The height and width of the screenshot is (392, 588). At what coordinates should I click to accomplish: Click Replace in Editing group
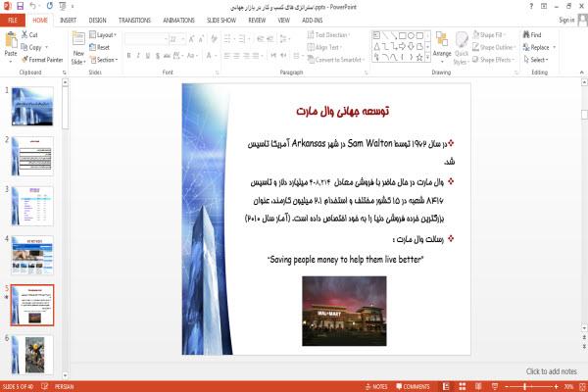539,47
